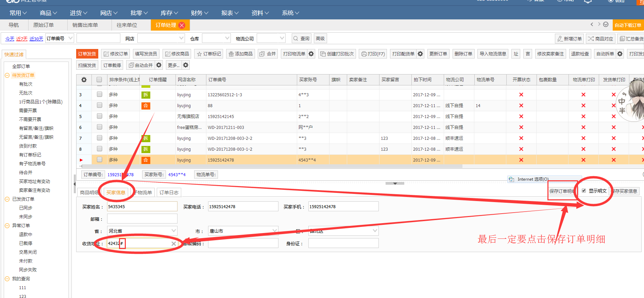The height and width of the screenshot is (298, 644).
Task: Click gear icon next to 打印配货单
Action: click(420, 54)
